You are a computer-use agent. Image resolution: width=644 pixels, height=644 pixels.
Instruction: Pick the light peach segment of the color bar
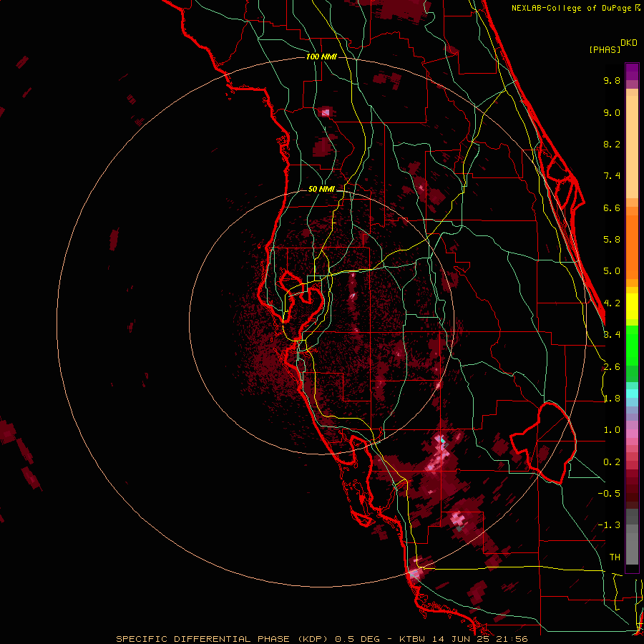click(632, 147)
